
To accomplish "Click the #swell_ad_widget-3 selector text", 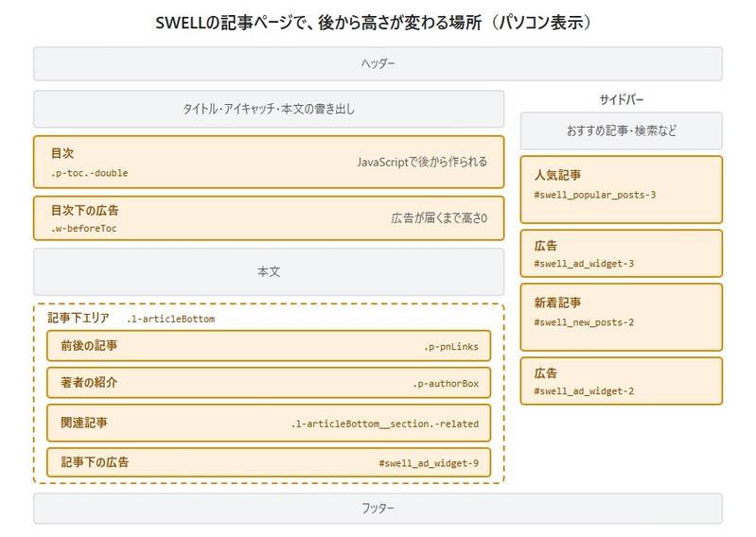I will [x=584, y=264].
